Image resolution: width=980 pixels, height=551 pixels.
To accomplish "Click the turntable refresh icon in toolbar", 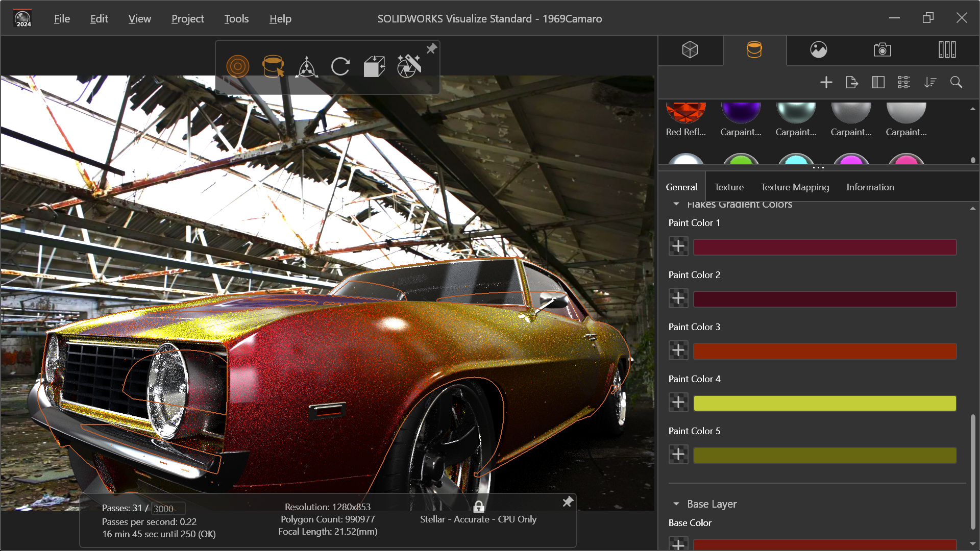I will point(340,67).
